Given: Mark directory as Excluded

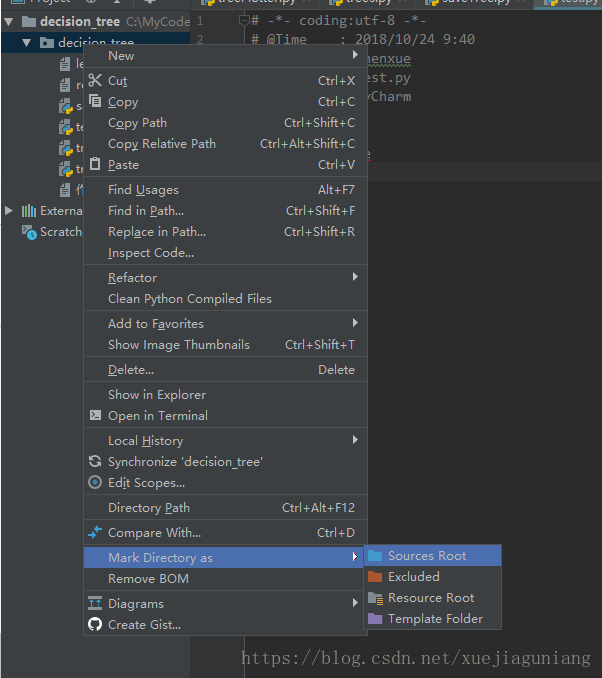Looking at the screenshot, I should click(433, 576).
